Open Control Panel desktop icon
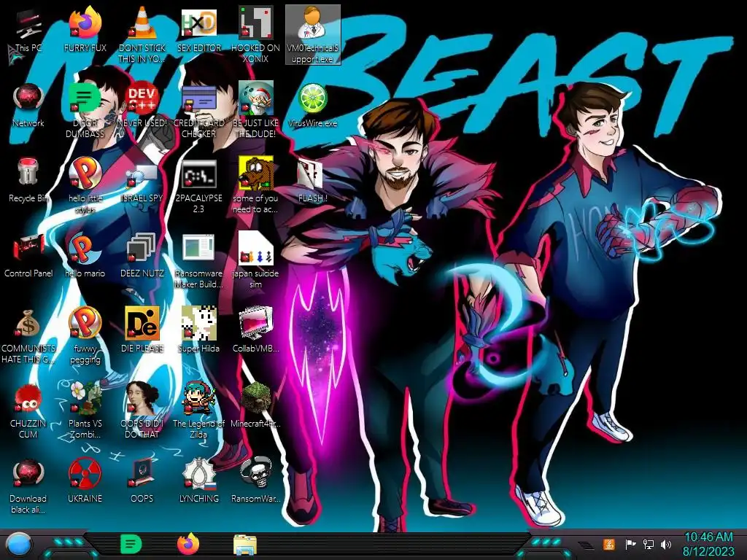 tap(28, 256)
